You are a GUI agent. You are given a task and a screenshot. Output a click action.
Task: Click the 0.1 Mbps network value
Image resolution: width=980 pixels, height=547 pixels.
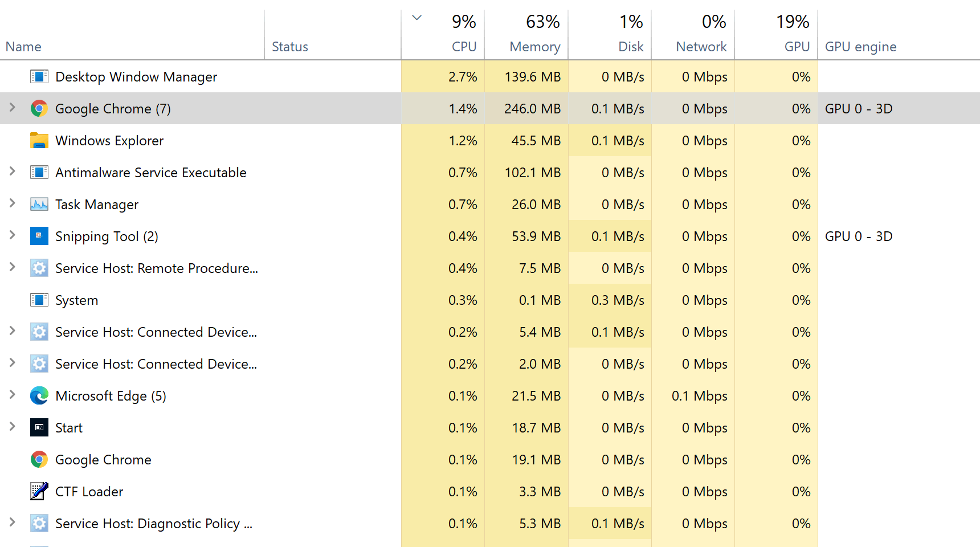click(700, 396)
